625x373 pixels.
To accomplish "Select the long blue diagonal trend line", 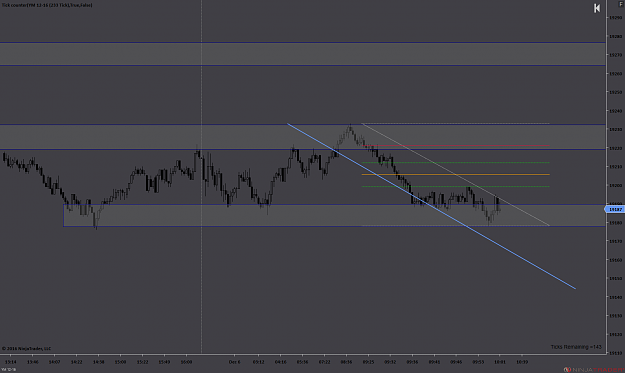I will pyautogui.click(x=431, y=206).
